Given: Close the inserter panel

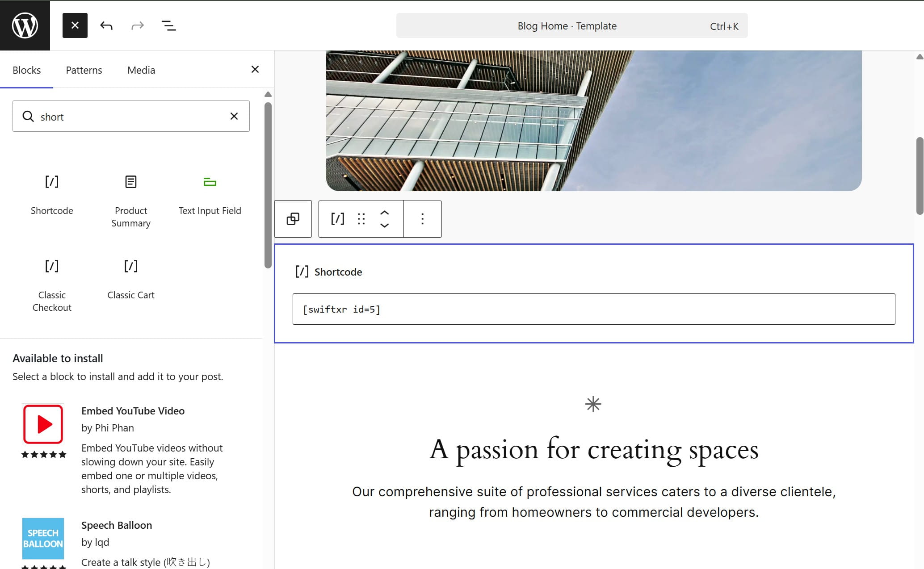Looking at the screenshot, I should [x=255, y=69].
